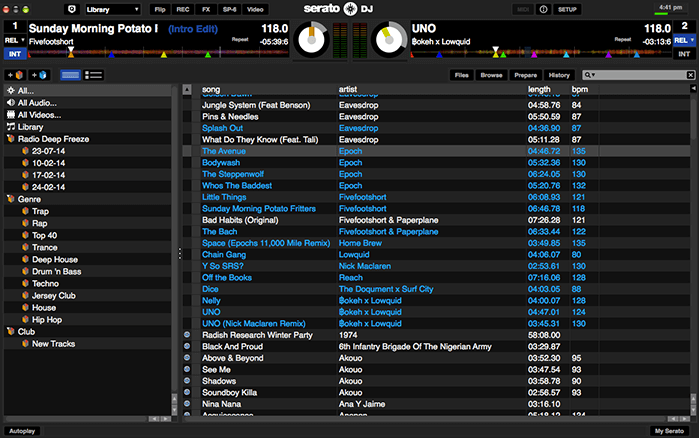Click status icon beside Black And Proud
Image resolution: width=699 pixels, height=438 pixels.
pos(187,346)
